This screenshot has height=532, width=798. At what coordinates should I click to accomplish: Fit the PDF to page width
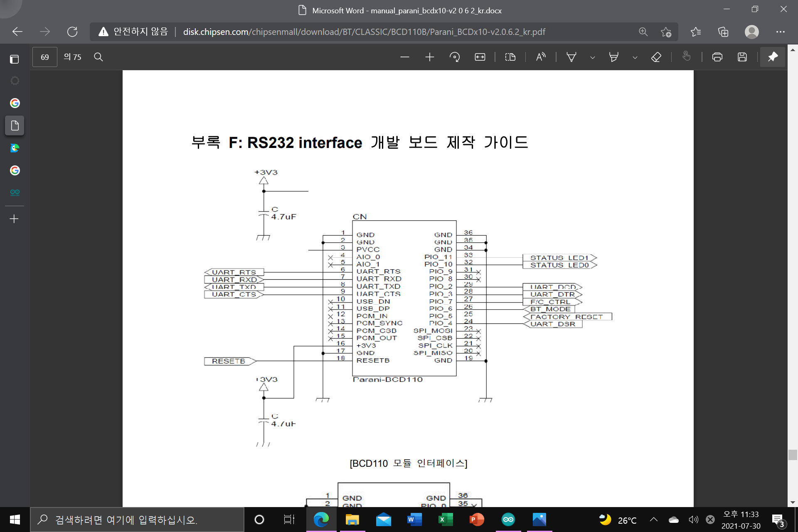pos(480,57)
